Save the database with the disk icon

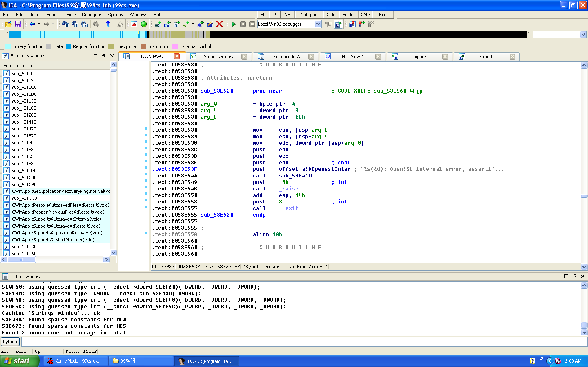[x=18, y=24]
